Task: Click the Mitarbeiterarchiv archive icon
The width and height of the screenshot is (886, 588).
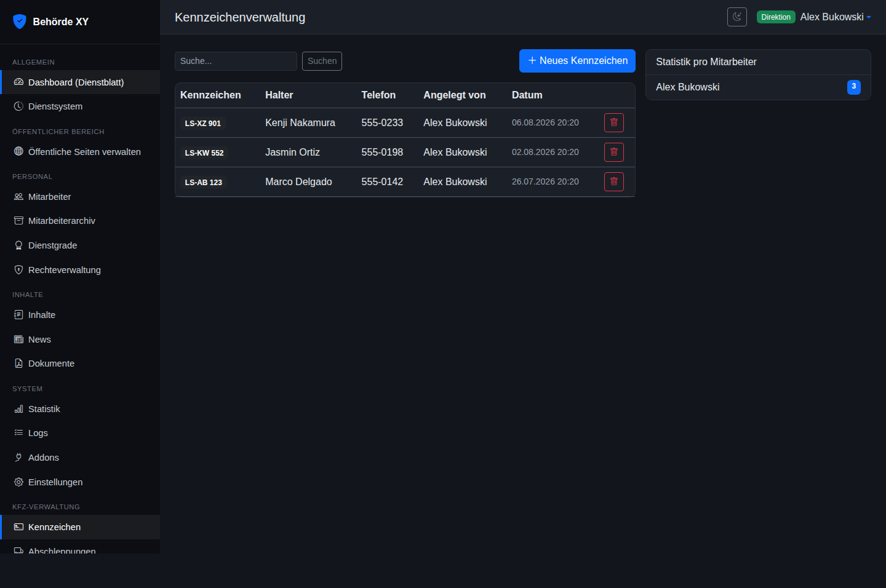Action: point(18,221)
